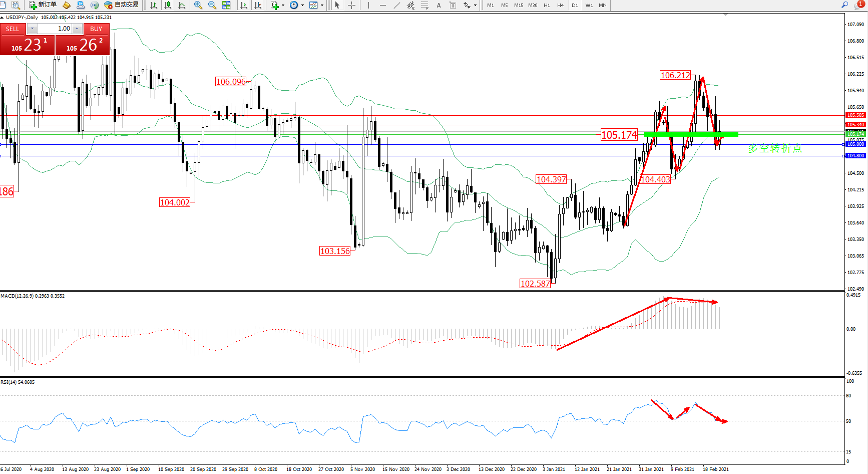This screenshot has width=868, height=474.
Task: Select the crosshair tool
Action: point(352,5)
